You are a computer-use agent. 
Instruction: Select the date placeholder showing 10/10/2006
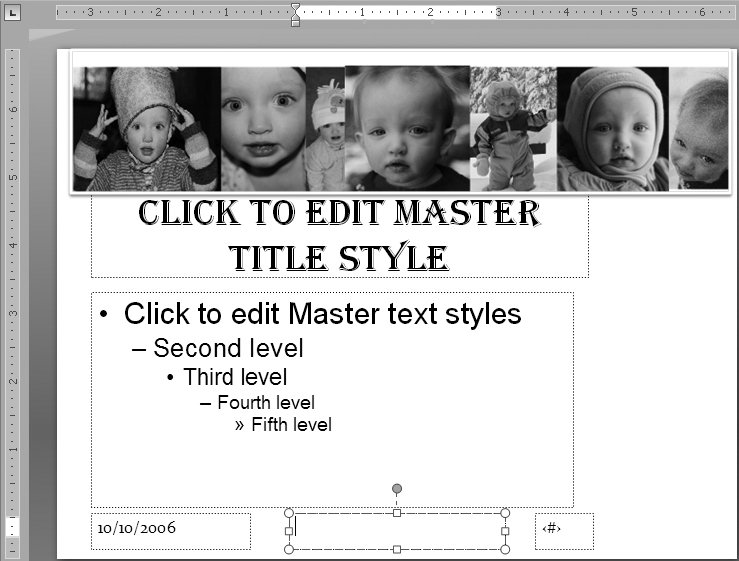[x=170, y=530]
